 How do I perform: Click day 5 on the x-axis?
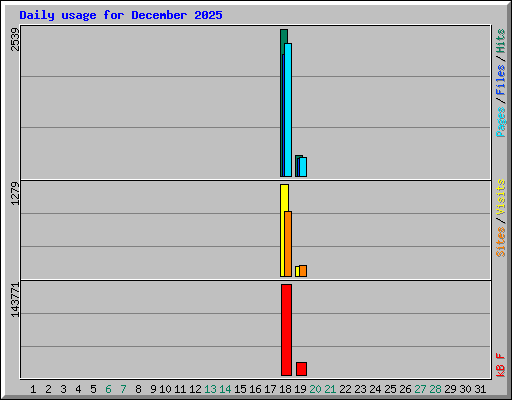(x=93, y=389)
